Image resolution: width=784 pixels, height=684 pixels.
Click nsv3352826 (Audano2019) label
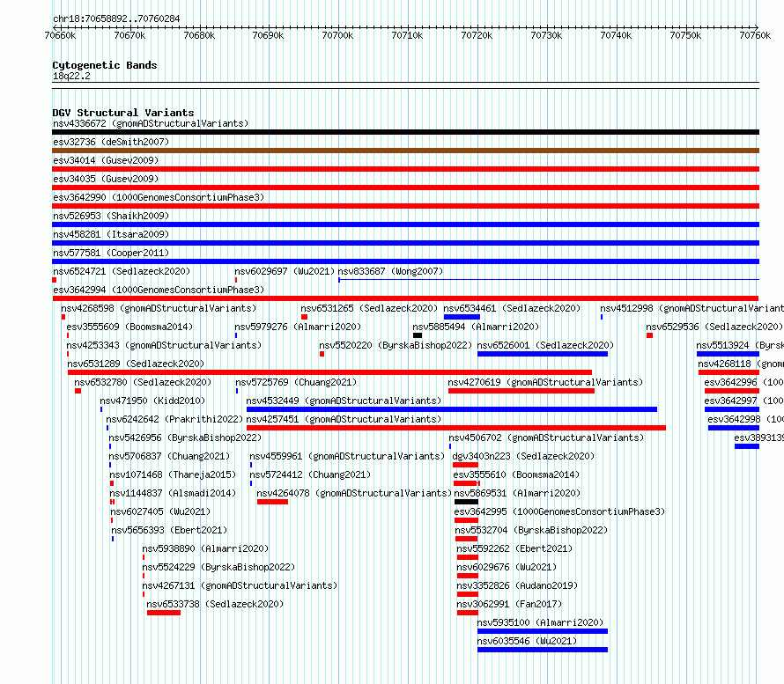(517, 585)
